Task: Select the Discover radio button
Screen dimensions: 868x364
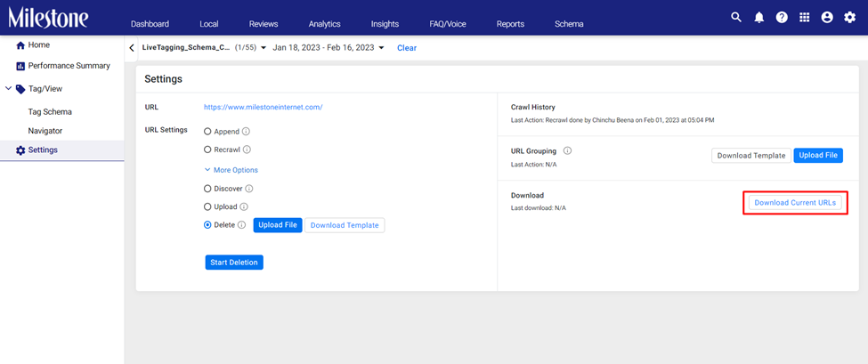Action: coord(207,189)
